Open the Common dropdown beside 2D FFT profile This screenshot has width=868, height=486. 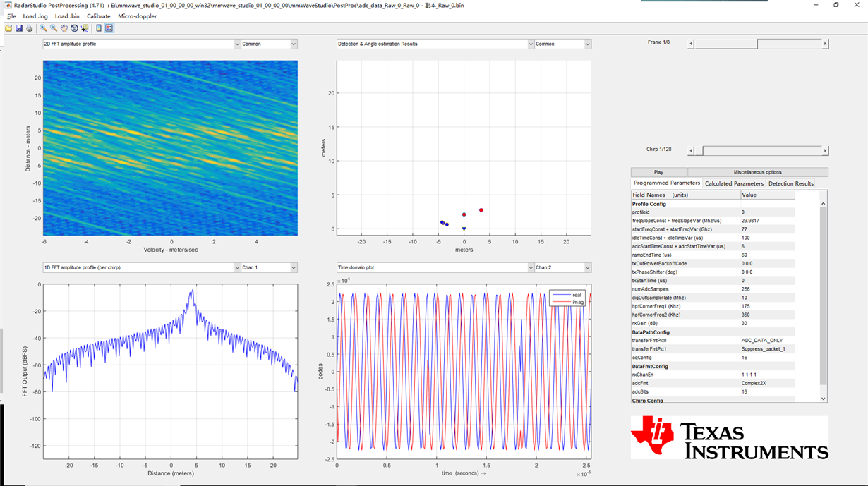click(269, 44)
